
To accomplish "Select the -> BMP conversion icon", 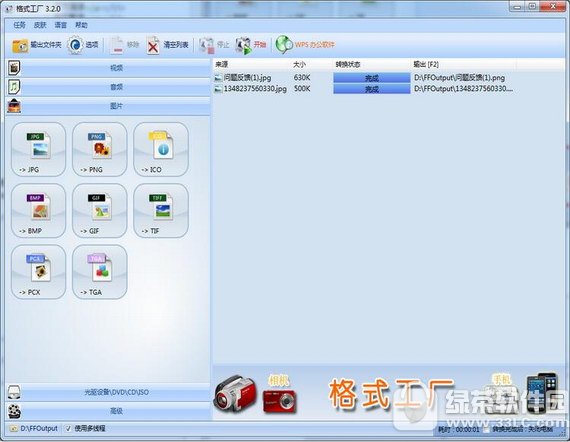I will [39, 211].
